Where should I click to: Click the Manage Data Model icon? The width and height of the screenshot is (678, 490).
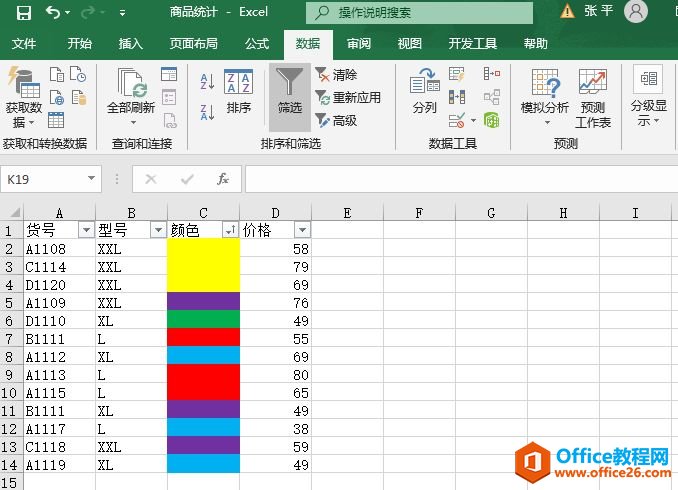tap(492, 120)
